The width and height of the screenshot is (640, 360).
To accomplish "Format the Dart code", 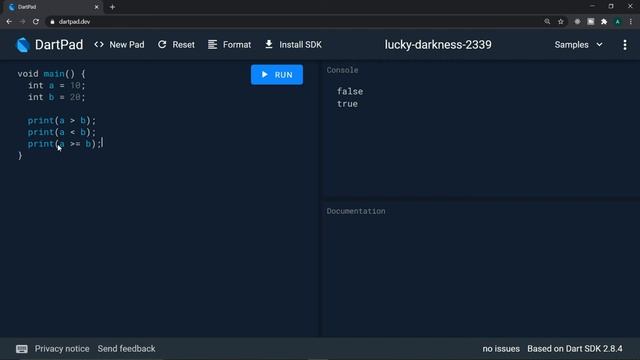I will [x=229, y=45].
